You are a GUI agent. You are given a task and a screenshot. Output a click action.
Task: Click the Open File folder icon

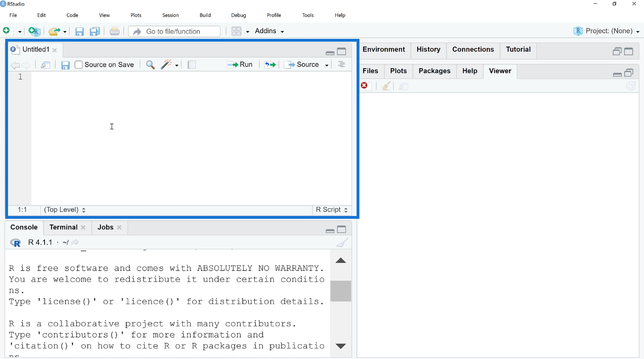(54, 31)
